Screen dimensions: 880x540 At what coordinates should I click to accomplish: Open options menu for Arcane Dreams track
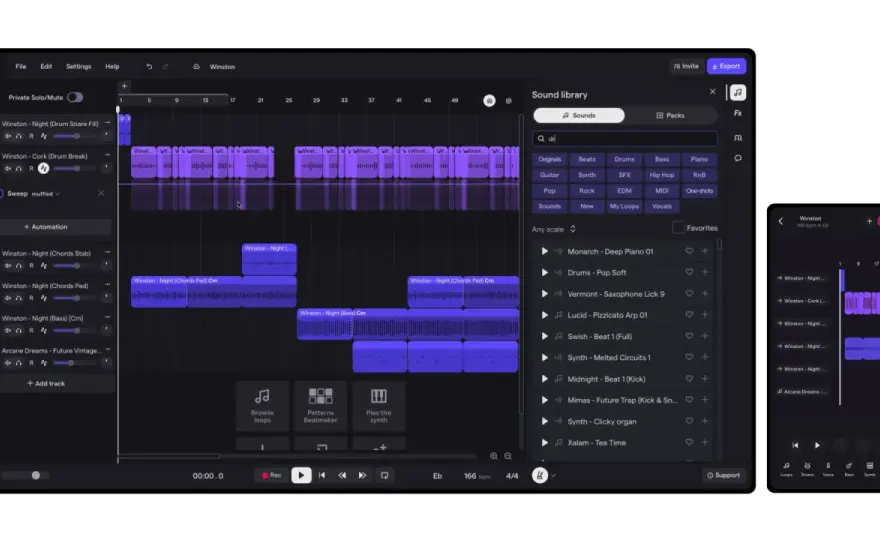[107, 350]
